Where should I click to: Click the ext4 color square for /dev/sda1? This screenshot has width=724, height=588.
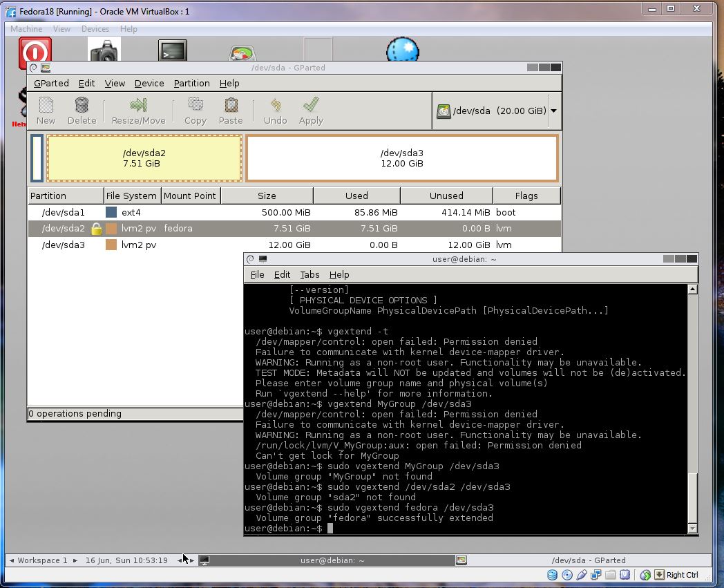click(x=111, y=213)
